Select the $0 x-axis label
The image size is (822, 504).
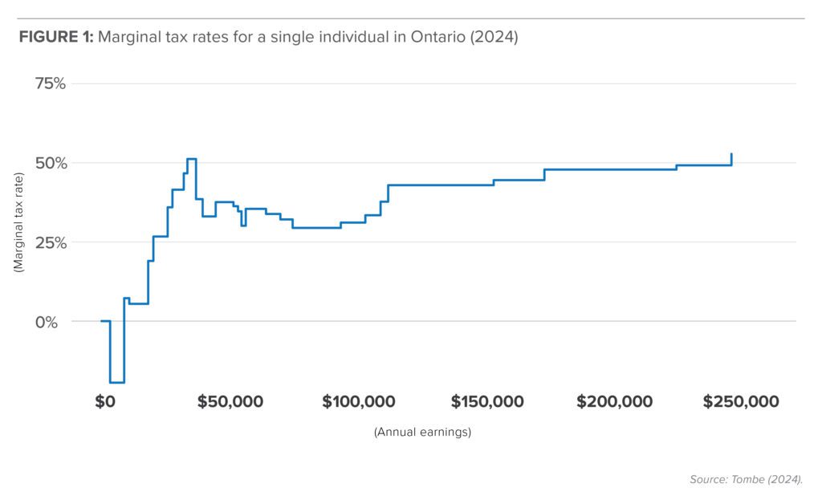[x=105, y=401]
